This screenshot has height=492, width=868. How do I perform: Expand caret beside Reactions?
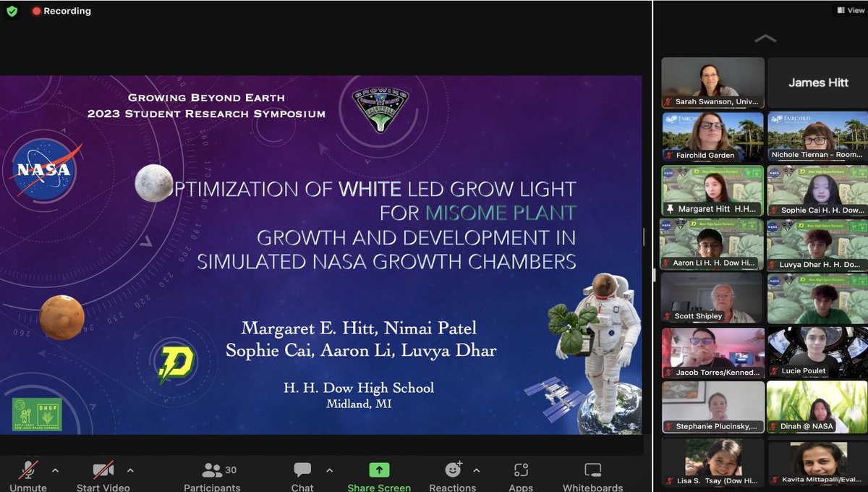pyautogui.click(x=476, y=470)
